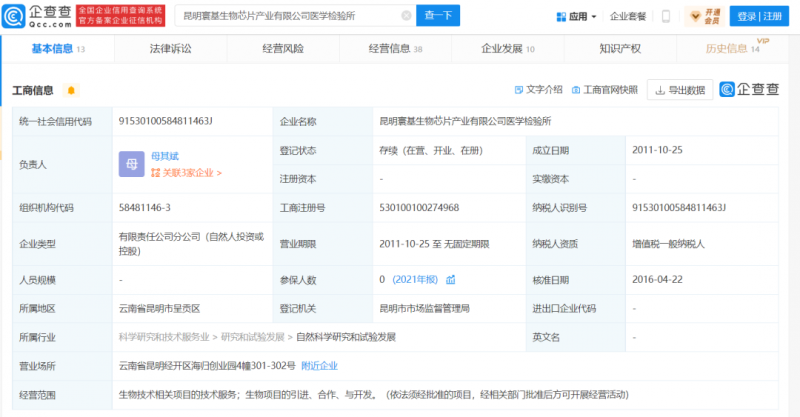Select the 组织机构代码 value 58481146-3

click(144, 208)
